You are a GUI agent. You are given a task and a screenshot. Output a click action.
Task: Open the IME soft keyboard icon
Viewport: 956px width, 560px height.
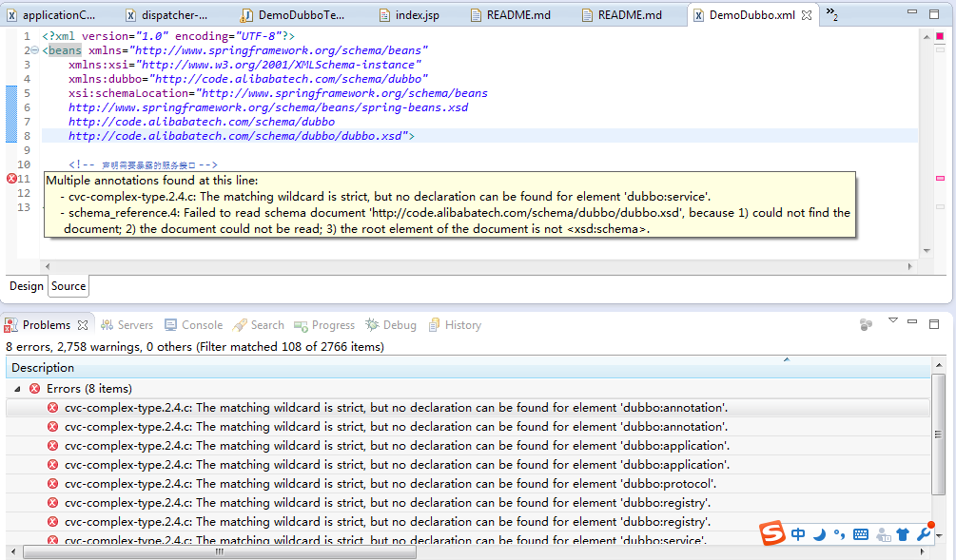click(x=861, y=534)
